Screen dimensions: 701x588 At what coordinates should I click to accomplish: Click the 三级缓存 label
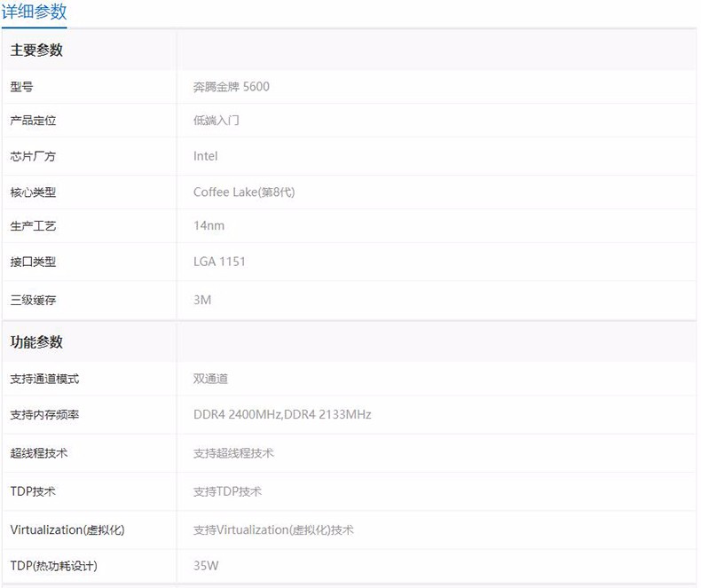(33, 301)
